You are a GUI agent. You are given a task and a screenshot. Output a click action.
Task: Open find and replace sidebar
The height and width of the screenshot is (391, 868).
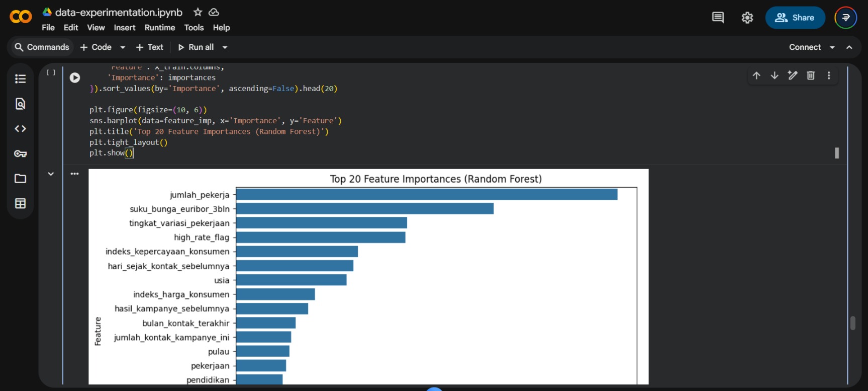pyautogui.click(x=20, y=104)
